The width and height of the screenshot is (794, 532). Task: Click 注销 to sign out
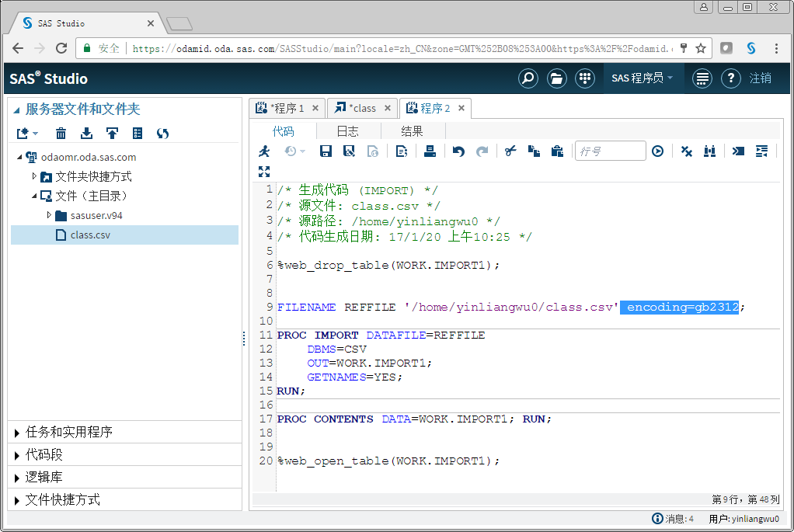760,78
